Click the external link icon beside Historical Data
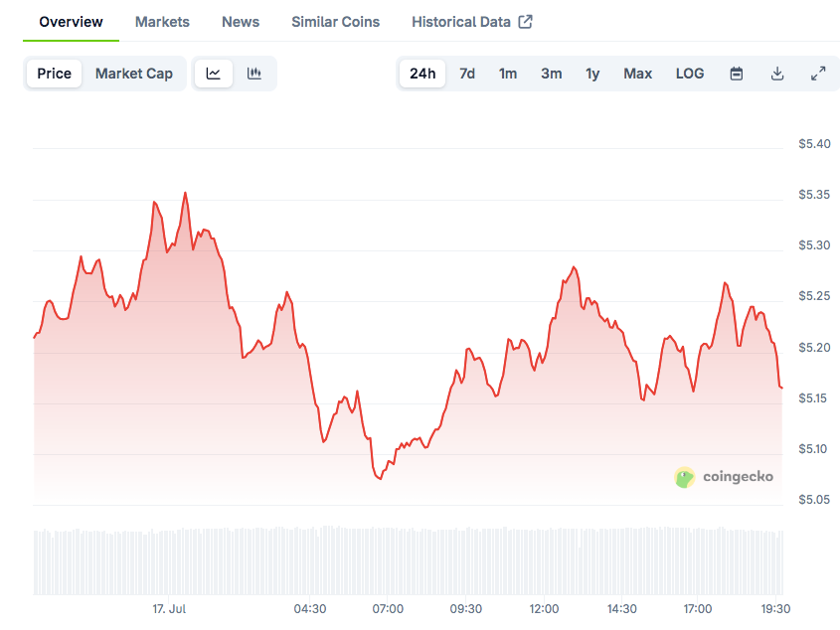Screen dimensions: 840x630 [526, 22]
